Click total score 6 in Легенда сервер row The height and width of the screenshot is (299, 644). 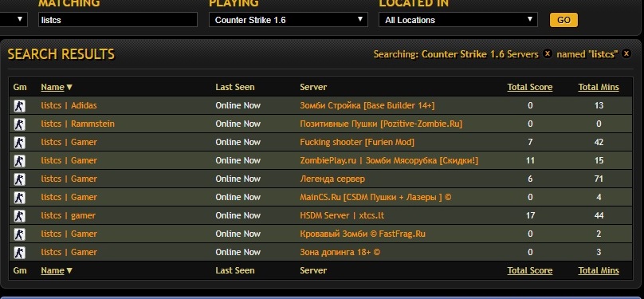coord(530,179)
